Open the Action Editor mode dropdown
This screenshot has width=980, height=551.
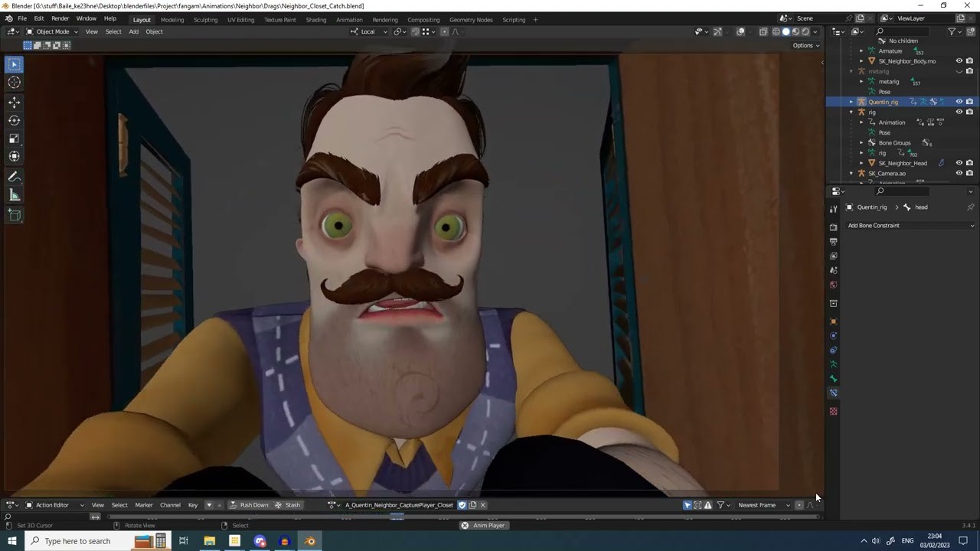click(54, 505)
